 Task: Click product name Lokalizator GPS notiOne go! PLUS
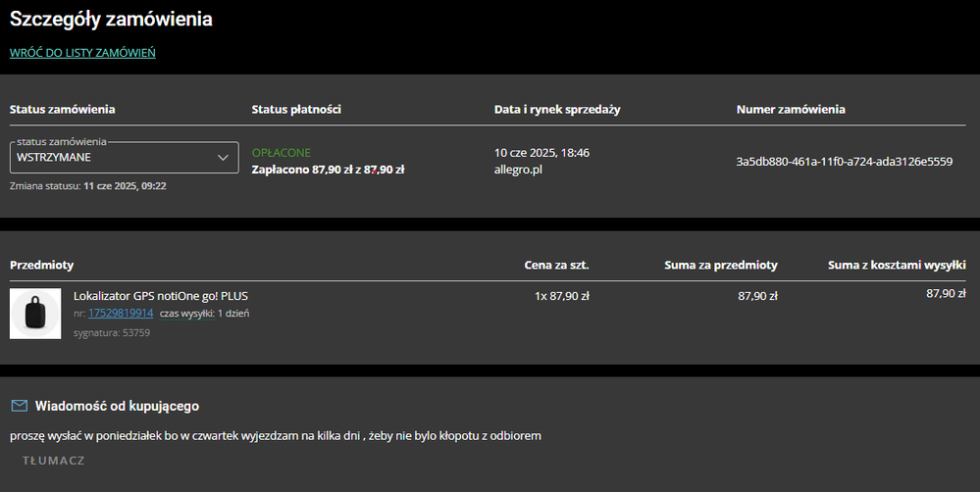click(160, 296)
